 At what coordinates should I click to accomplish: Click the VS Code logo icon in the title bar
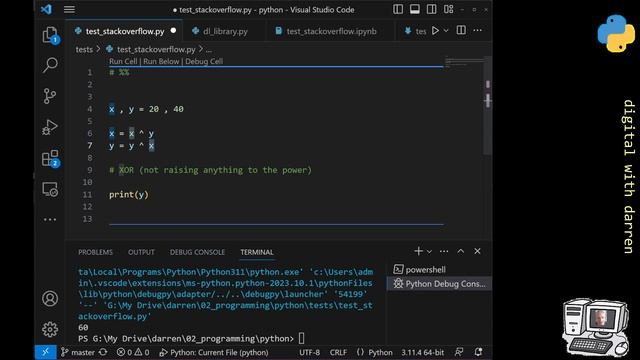click(46, 9)
